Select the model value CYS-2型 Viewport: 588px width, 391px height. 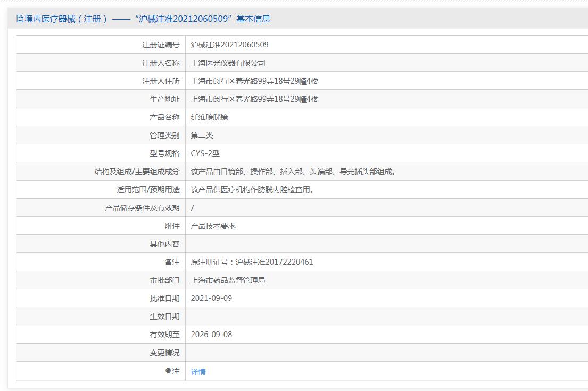(205, 153)
